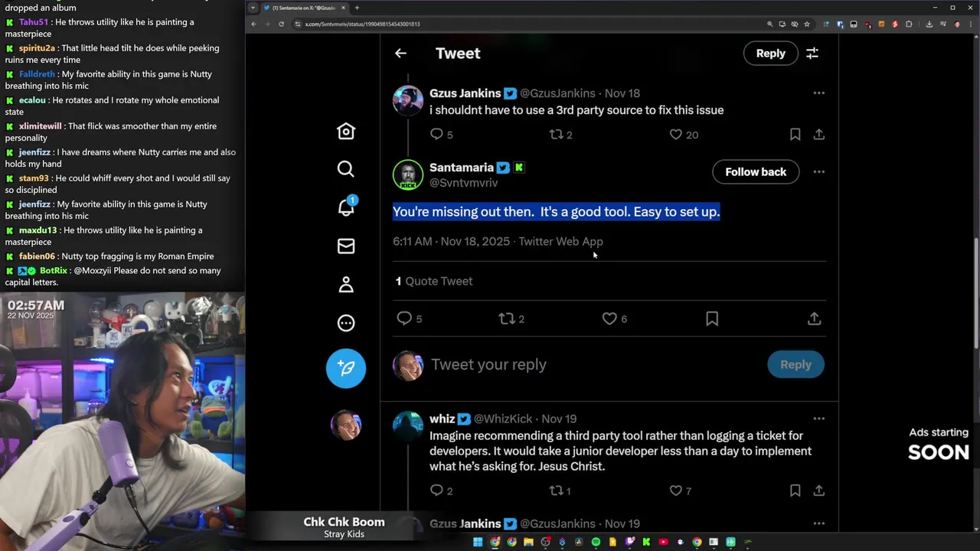This screenshot has height=551, width=980.
Task: Open more options on Gzus Jankins Nov 19 tweet
Action: point(818,524)
